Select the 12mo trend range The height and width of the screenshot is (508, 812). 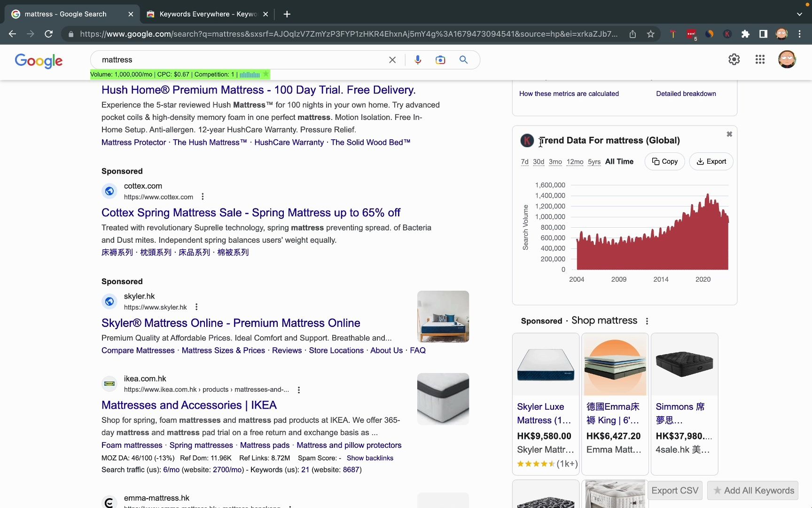(575, 161)
